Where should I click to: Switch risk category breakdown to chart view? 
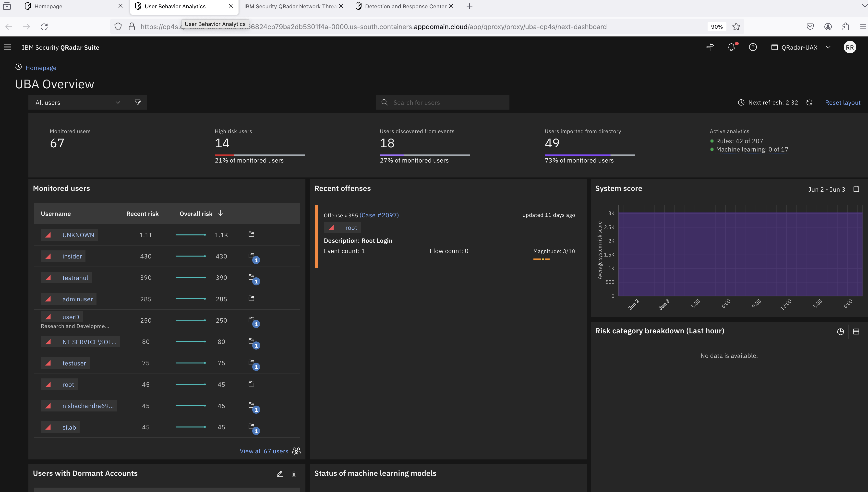841,331
